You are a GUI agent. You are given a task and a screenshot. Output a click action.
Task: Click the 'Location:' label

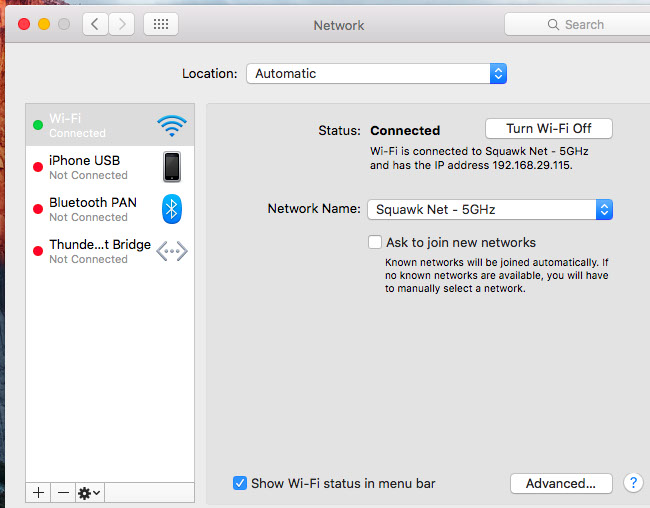(x=210, y=73)
